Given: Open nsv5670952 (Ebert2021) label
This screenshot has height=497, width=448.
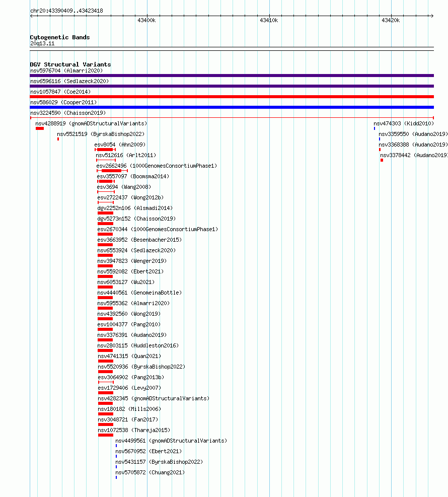Looking at the screenshot, I should (148, 451).
